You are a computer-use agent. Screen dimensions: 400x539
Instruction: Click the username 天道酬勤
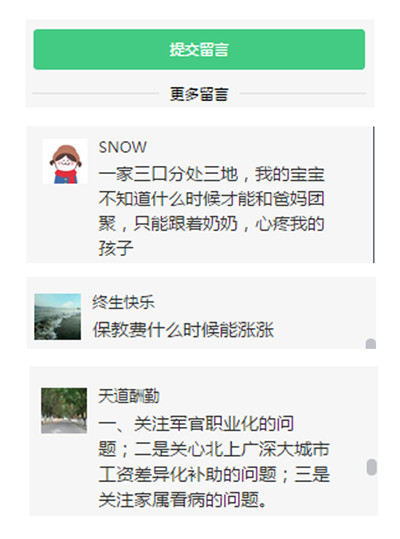tap(129, 396)
